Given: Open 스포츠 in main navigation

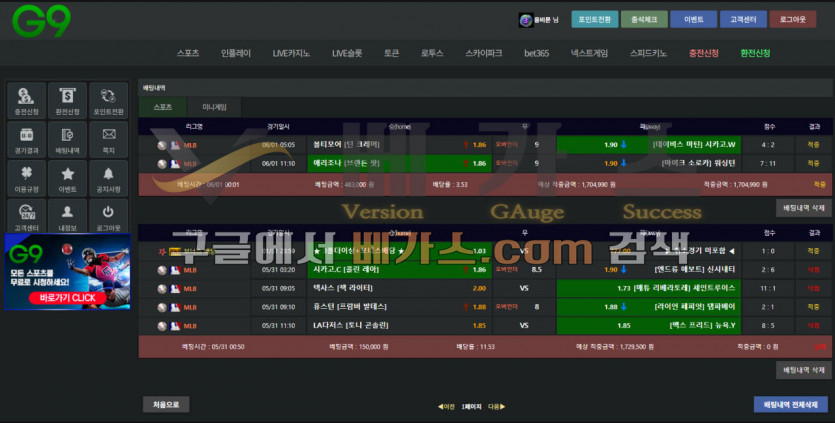Looking at the screenshot, I should (188, 53).
